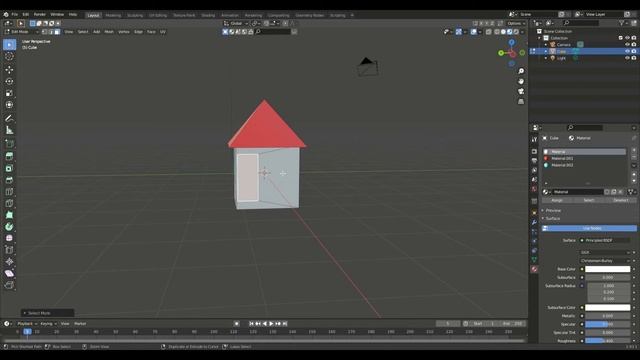Select the Cursor tool in left toolbar

(9, 56)
